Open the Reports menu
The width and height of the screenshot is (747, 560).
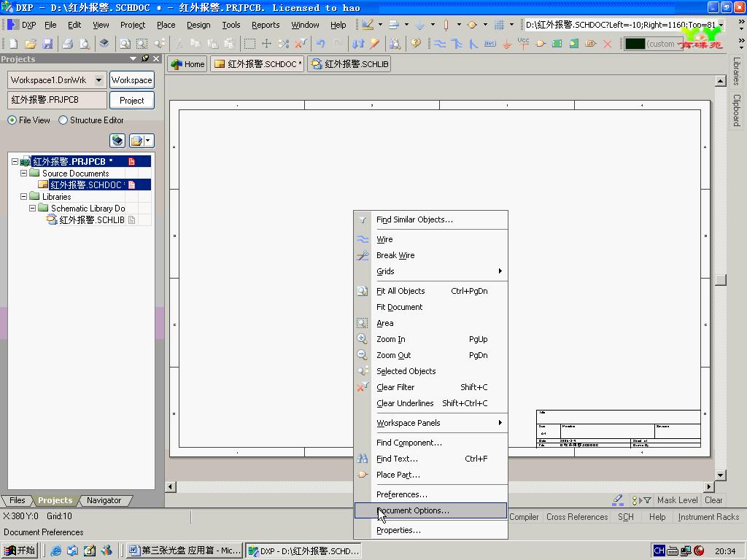tap(266, 25)
